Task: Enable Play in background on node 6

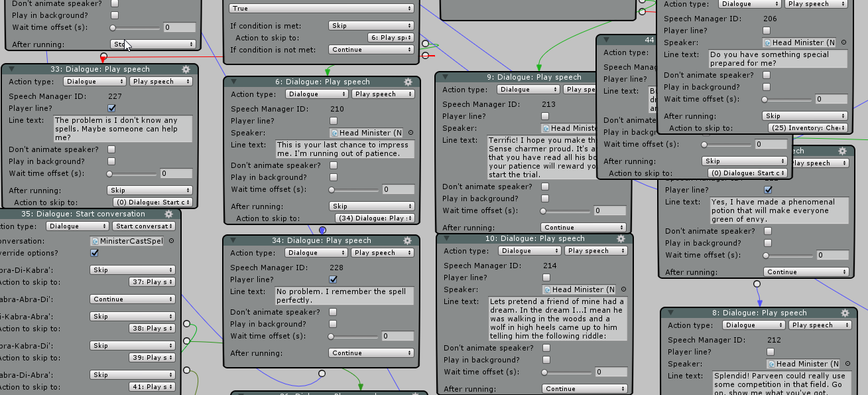Action: [x=334, y=177]
